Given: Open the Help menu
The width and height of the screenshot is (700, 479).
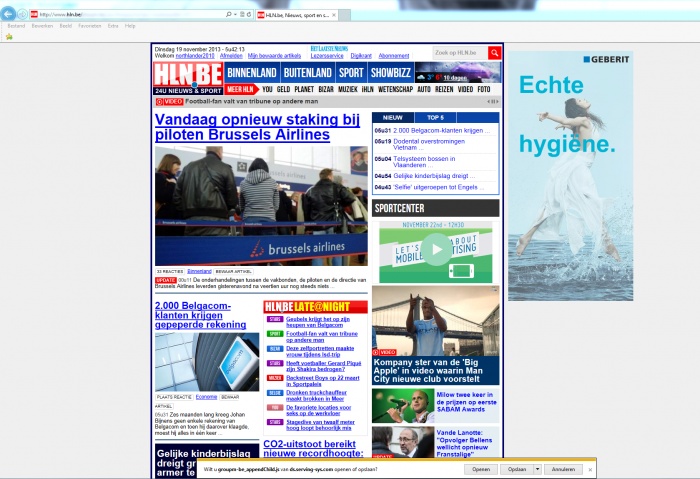Looking at the screenshot, I should pyautogui.click(x=130, y=26).
